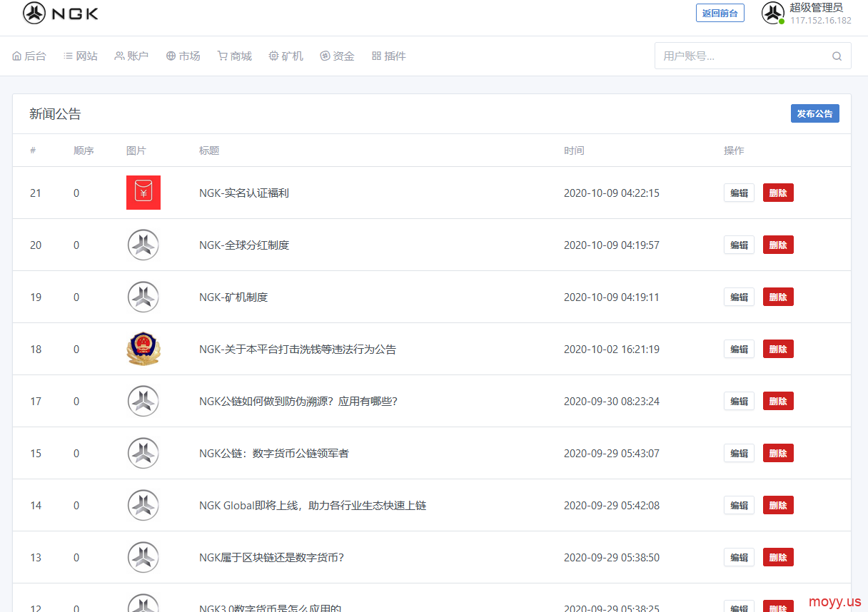Edit the NGK-全球分红制度 announcement

[x=739, y=245]
